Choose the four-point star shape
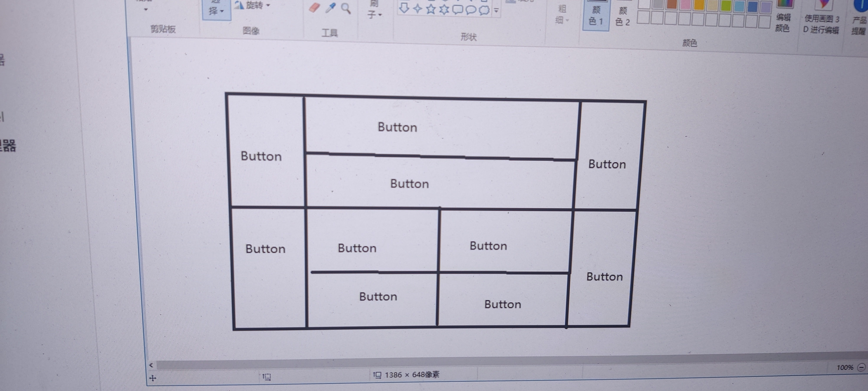 (418, 8)
